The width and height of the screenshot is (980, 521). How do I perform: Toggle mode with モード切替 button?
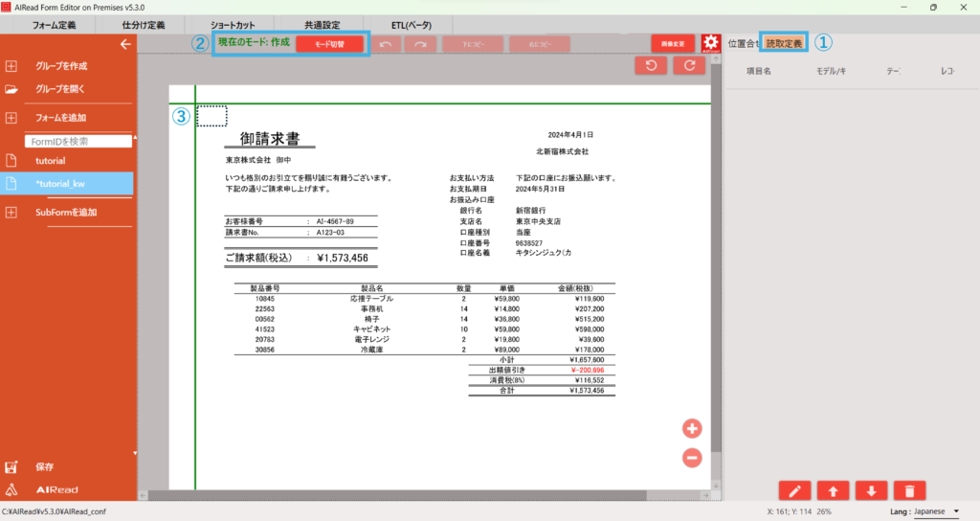pyautogui.click(x=330, y=43)
